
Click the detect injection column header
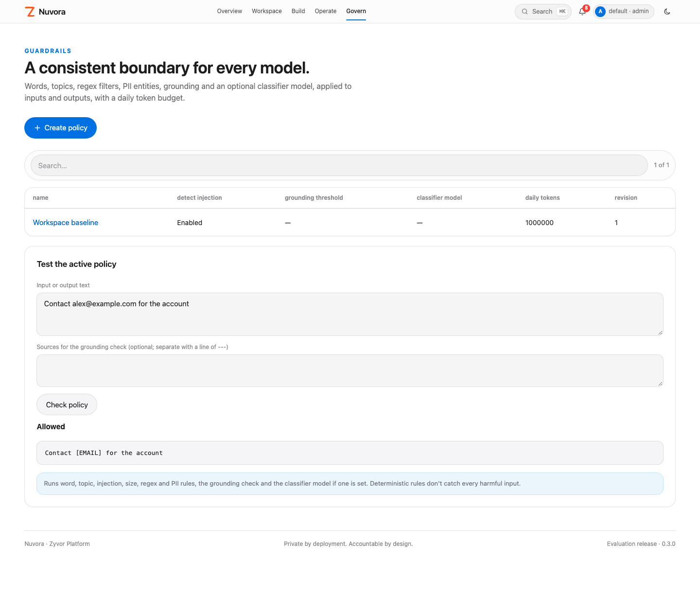199,198
